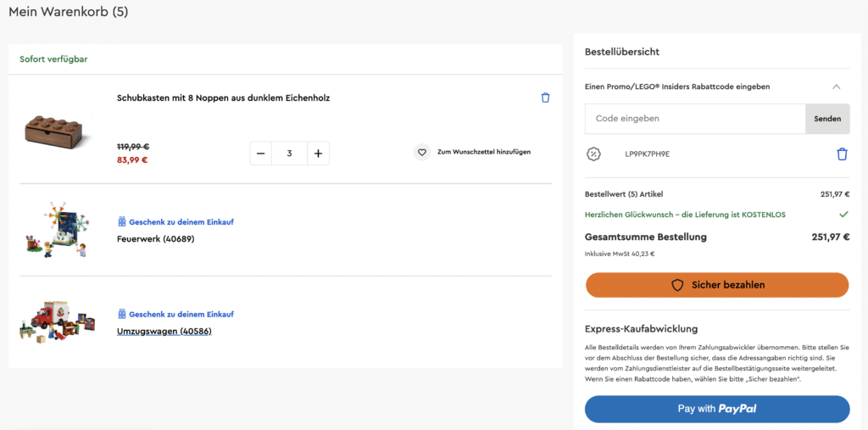Click the Umzugswagen set thumbnail

click(58, 322)
